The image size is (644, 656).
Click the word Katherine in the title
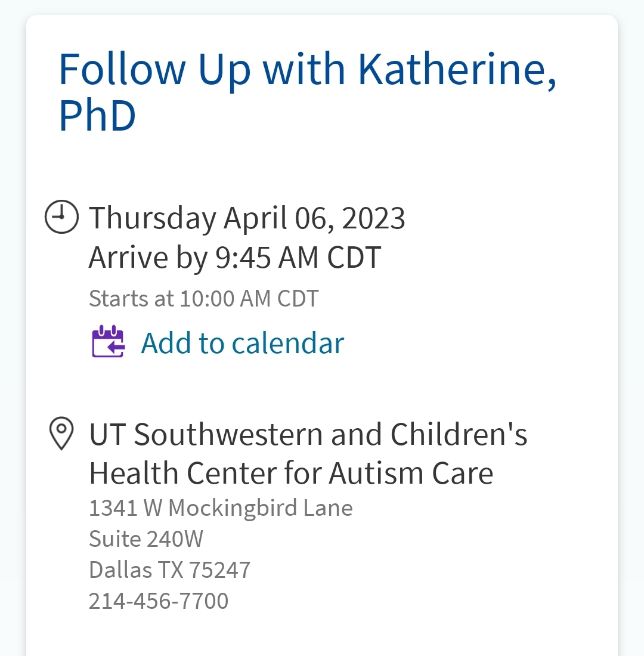click(457, 70)
